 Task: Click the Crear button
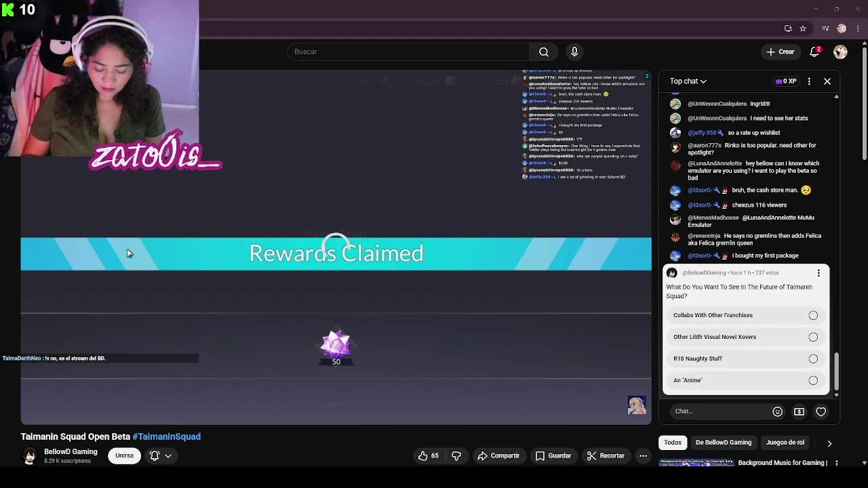click(780, 52)
